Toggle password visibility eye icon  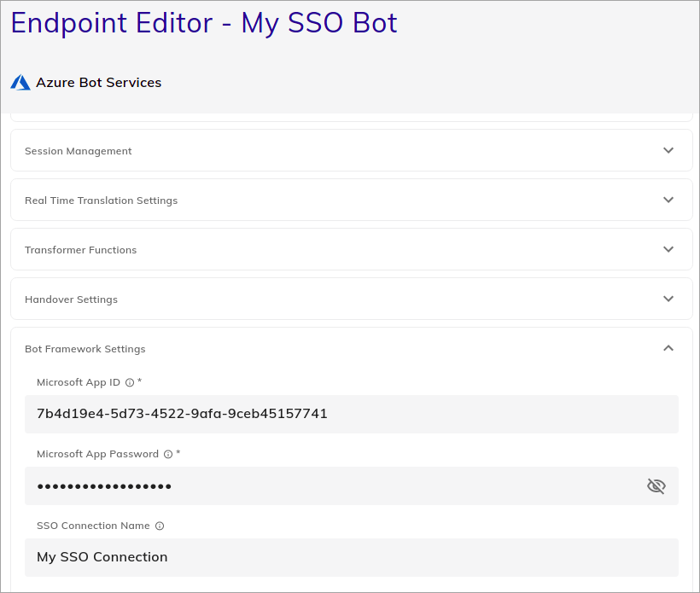[656, 485]
